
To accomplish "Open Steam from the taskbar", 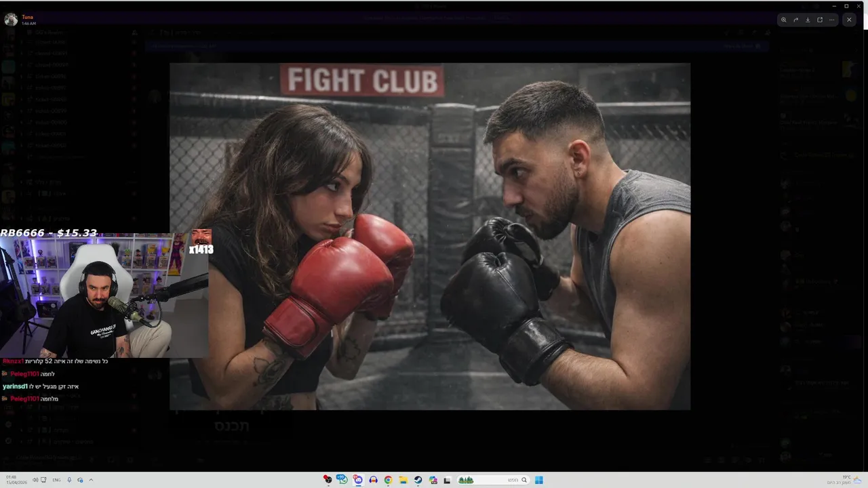I will pos(418,480).
